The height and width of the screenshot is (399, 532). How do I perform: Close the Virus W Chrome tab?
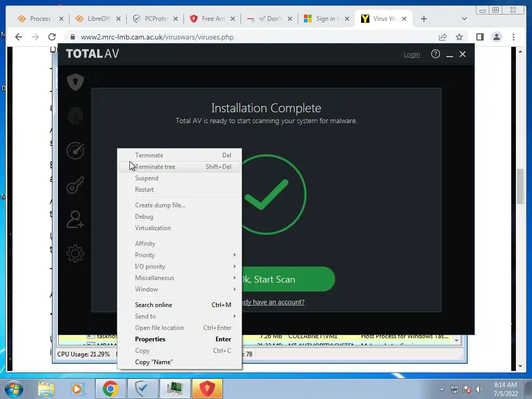[x=404, y=19]
